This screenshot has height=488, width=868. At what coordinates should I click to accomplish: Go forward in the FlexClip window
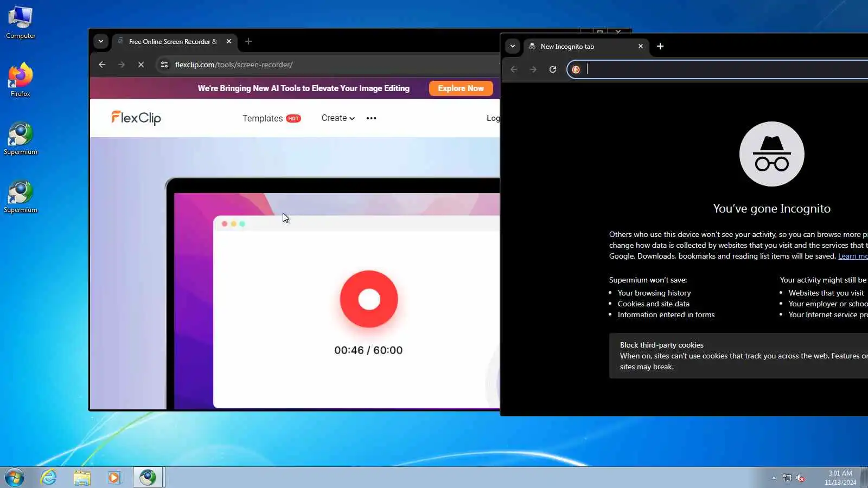pos(122,65)
